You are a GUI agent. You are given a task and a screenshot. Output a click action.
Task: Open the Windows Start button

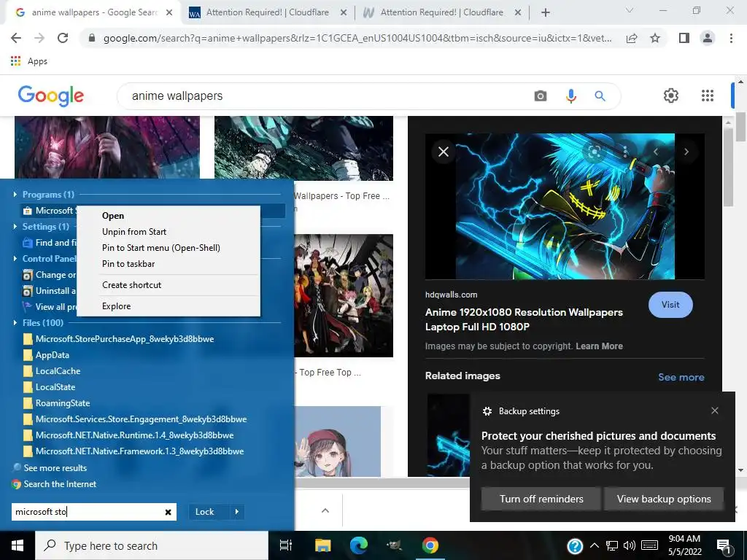(18, 545)
